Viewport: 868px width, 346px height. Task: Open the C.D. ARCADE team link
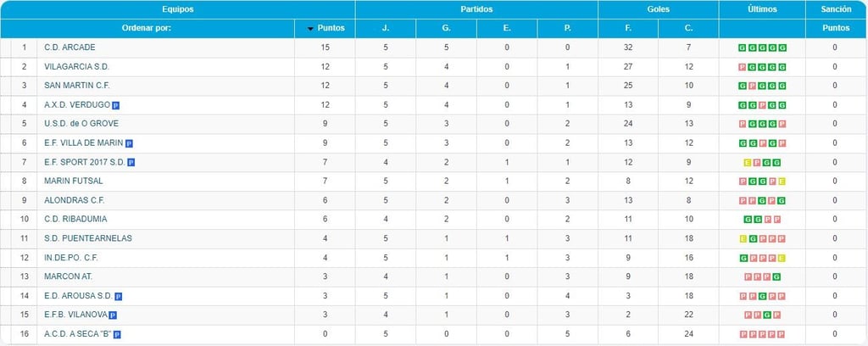pyautogui.click(x=70, y=47)
